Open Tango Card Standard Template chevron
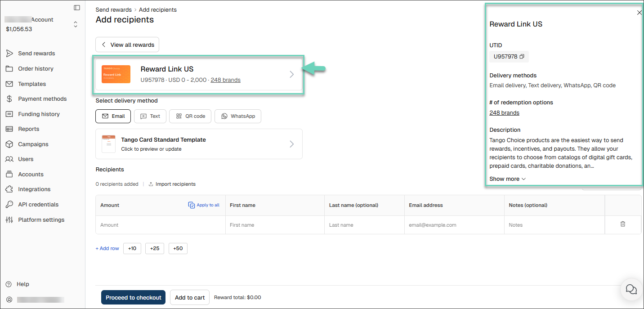644x309 pixels. (x=292, y=144)
